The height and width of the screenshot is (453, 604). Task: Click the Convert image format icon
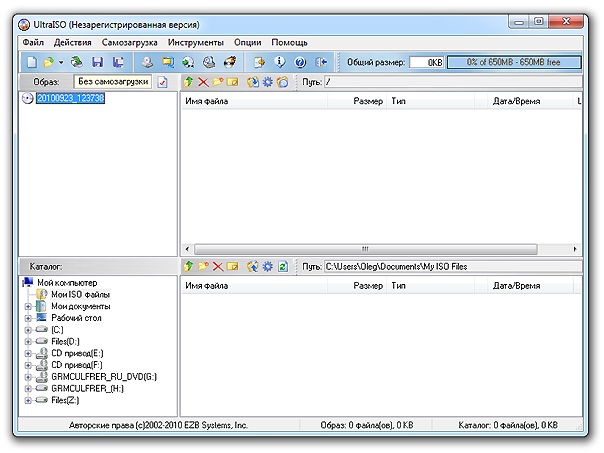[x=168, y=62]
